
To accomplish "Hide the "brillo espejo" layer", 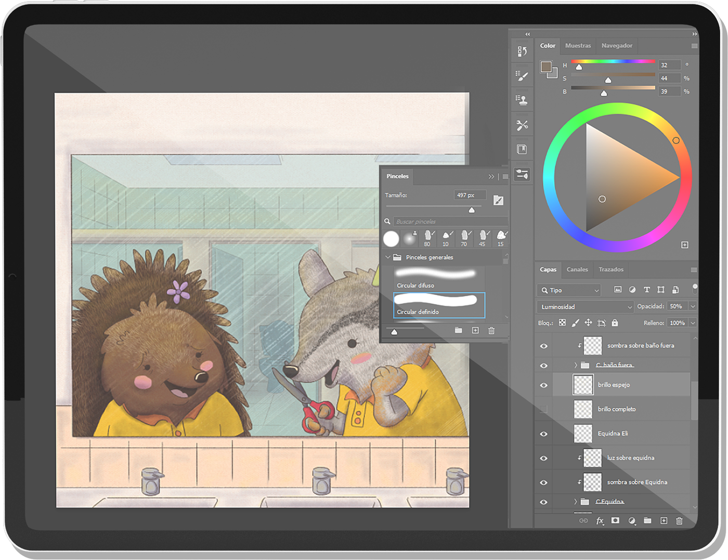I will (x=543, y=385).
